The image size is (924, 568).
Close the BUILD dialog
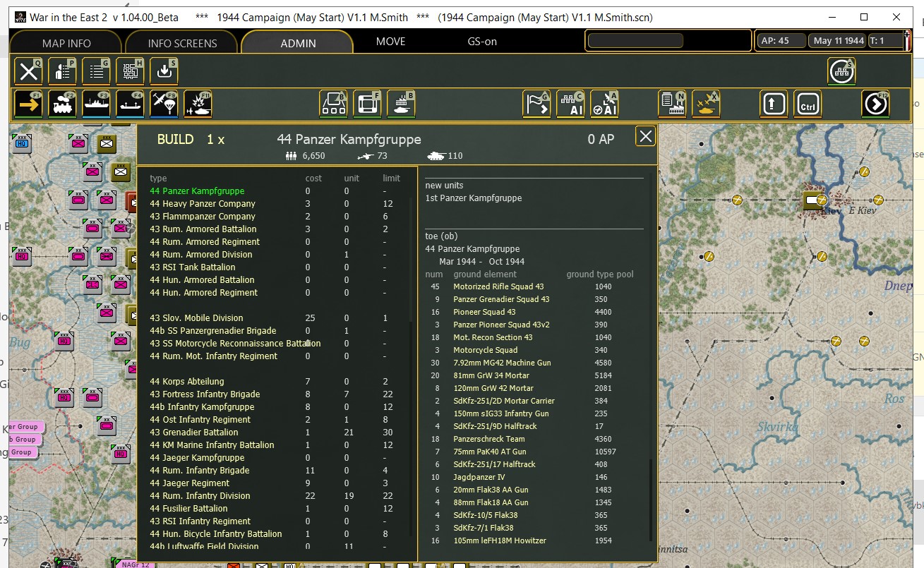[644, 136]
